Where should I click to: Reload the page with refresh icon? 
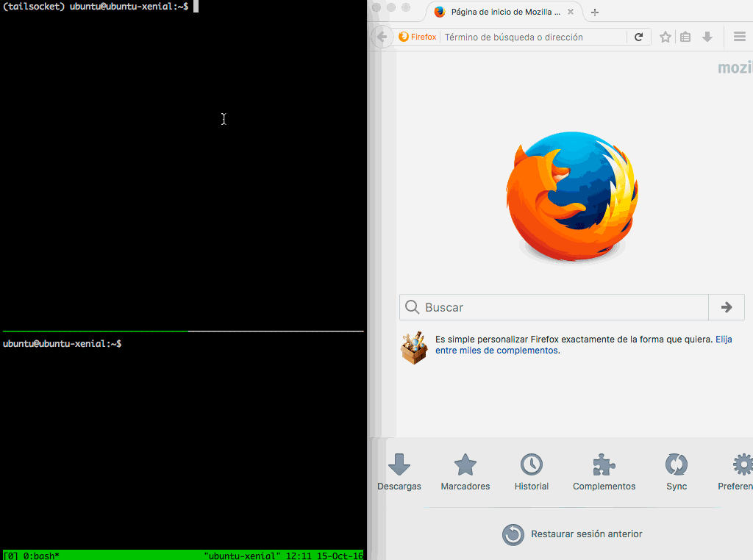click(x=639, y=37)
